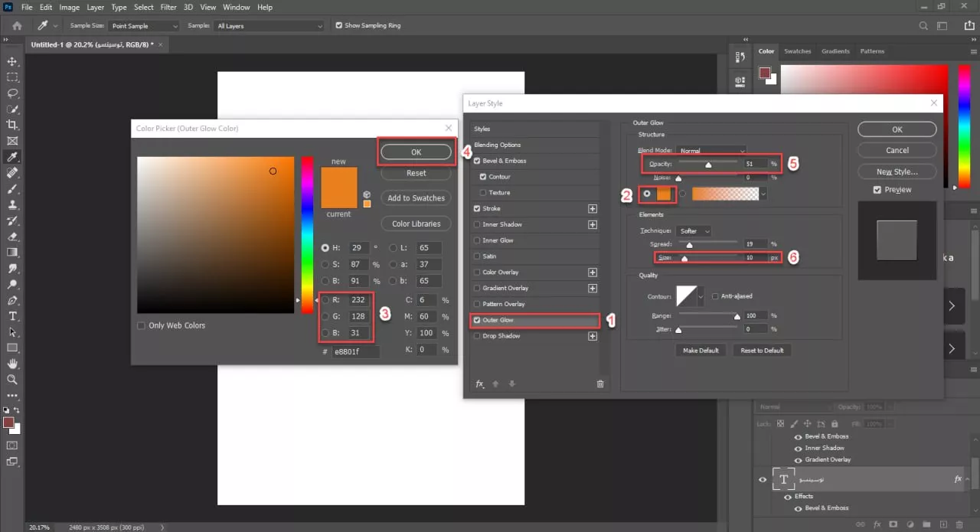
Task: Click Add to Swatches button
Action: tap(416, 197)
